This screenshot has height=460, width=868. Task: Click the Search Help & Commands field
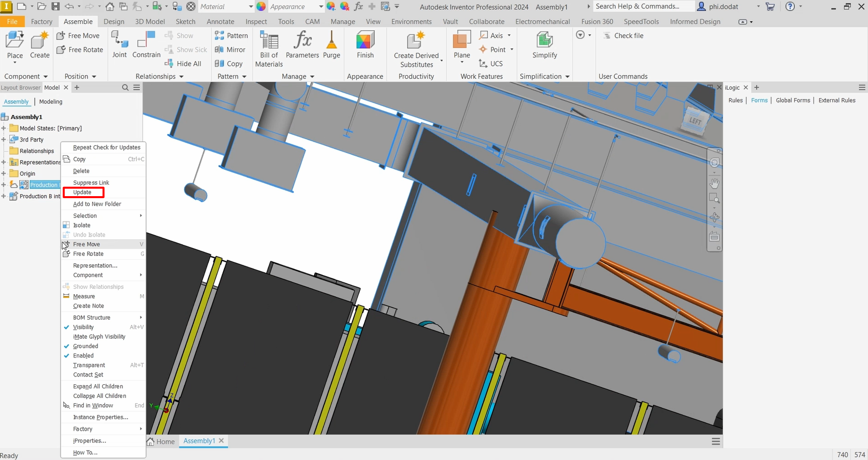tap(644, 6)
